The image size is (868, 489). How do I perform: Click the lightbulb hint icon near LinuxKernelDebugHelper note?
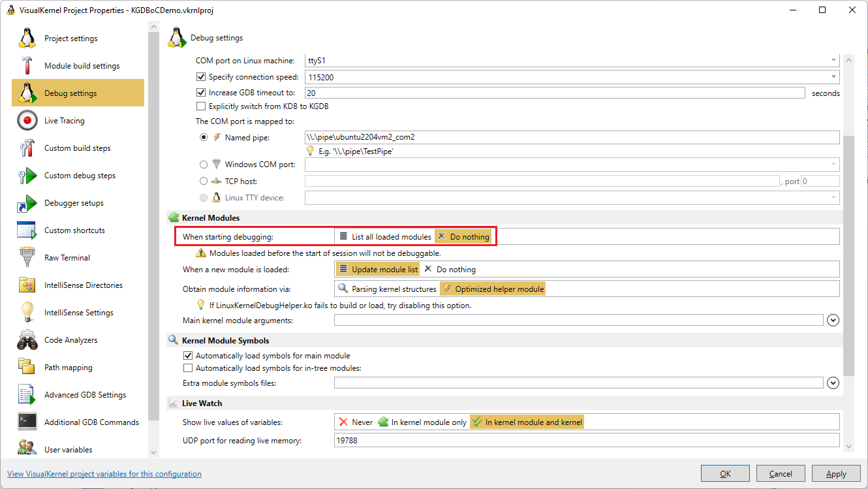[x=201, y=305]
